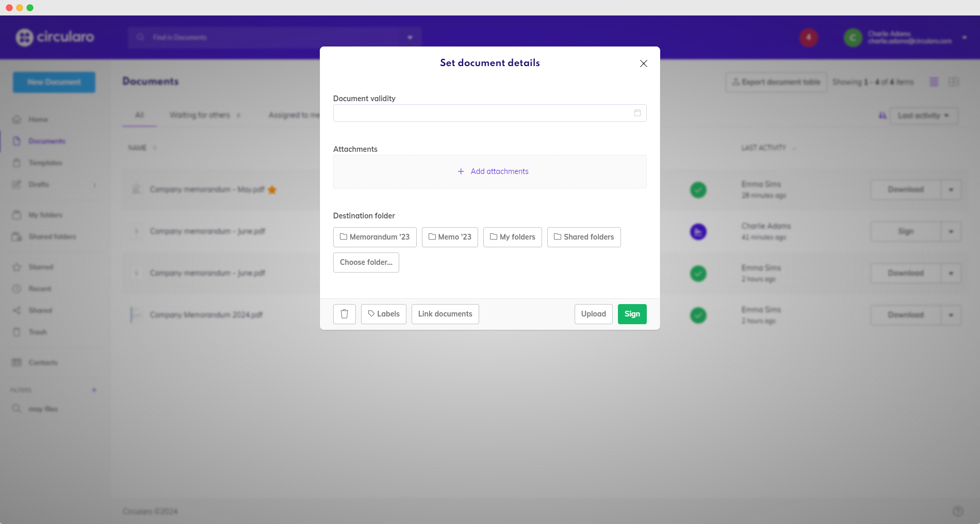
Task: Expand the Drafts submenu chevron
Action: (x=94, y=185)
